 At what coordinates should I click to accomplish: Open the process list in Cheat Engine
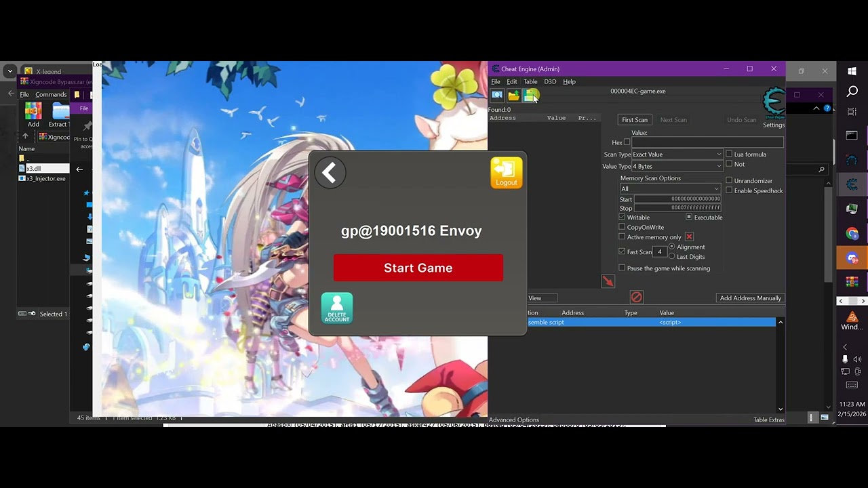(497, 96)
